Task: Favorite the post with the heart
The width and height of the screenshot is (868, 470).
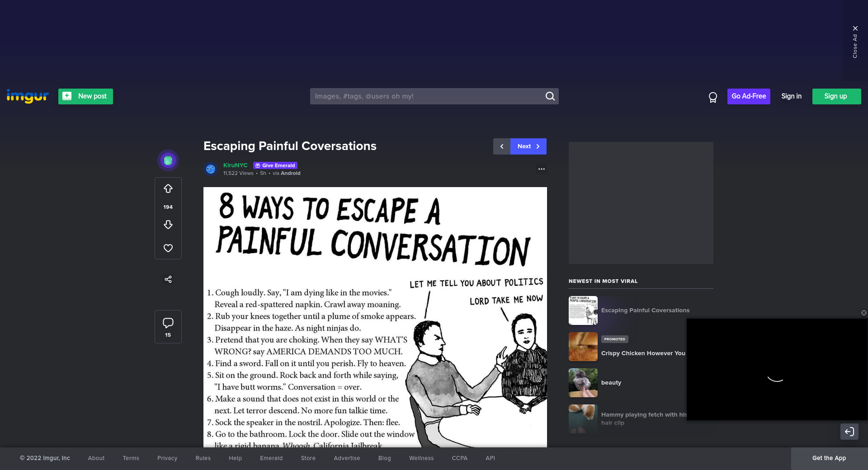Action: point(168,248)
